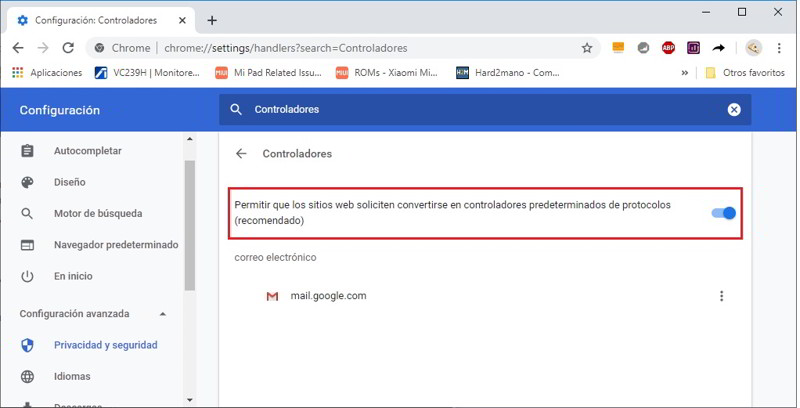Click the user profile avatar icon

(754, 48)
